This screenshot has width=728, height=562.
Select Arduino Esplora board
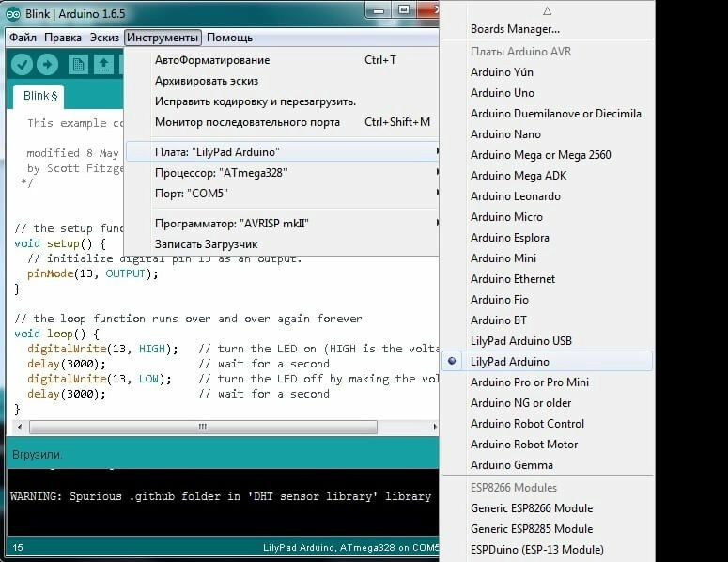click(548, 238)
